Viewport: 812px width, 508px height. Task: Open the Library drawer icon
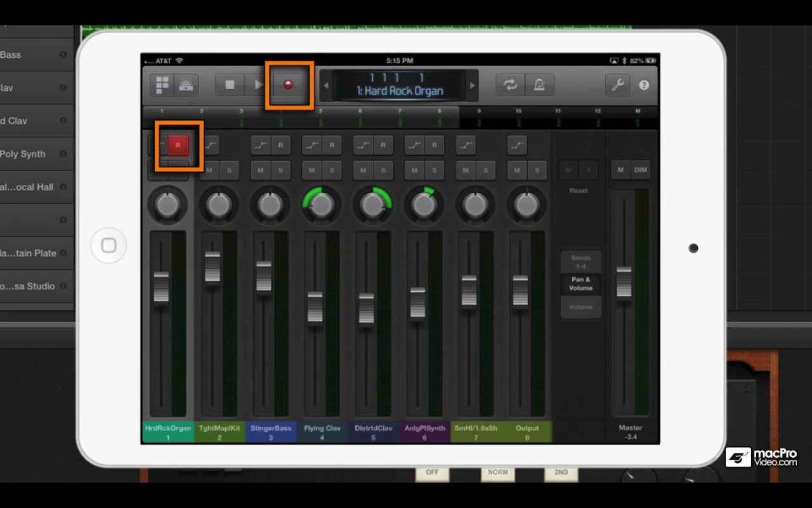coord(186,84)
